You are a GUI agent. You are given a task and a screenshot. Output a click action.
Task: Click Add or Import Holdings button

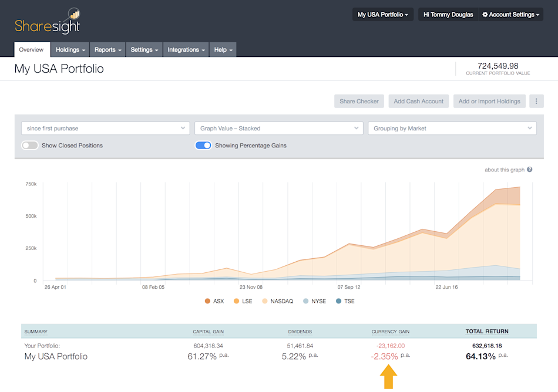point(489,102)
